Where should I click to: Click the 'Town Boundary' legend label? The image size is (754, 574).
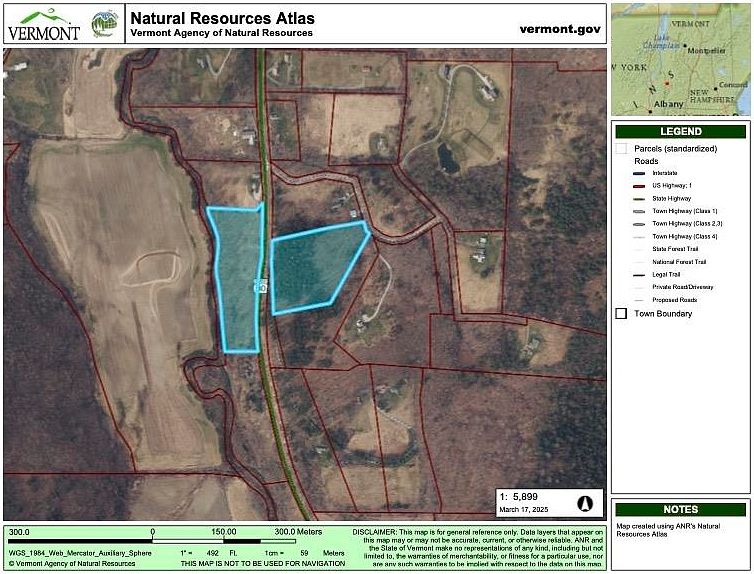[x=663, y=313]
